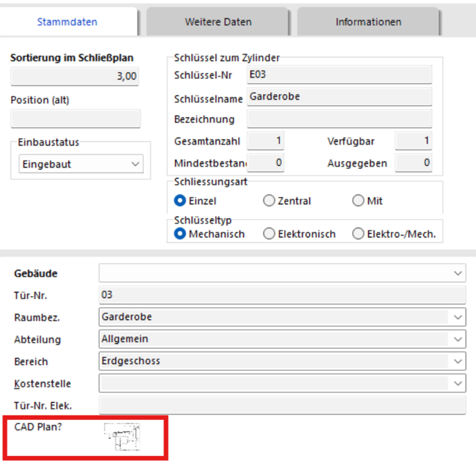Open the Bereich dropdown arrow
The image size is (476, 465).
[x=458, y=361]
